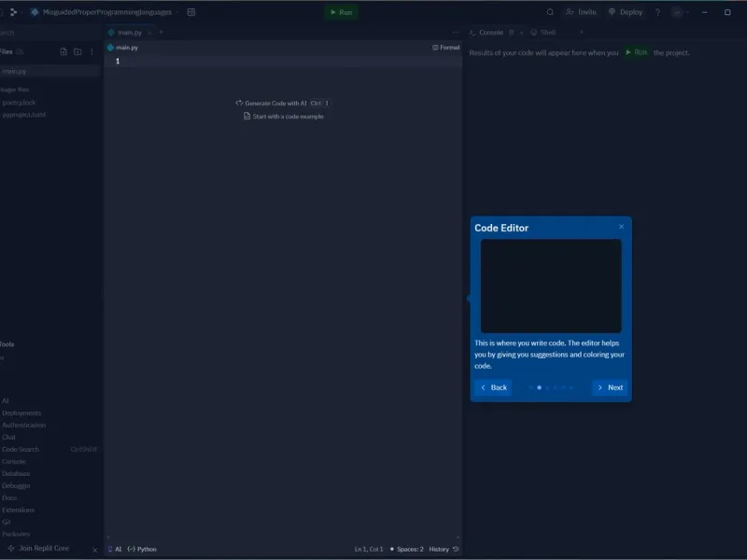Viewport: 747px width, 560px height.
Task: Click the layout icon beside project name
Action: point(191,12)
